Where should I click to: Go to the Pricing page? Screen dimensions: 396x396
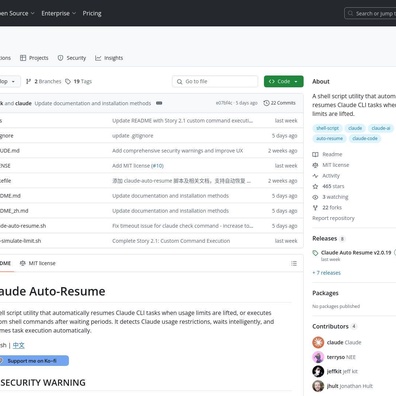pyautogui.click(x=92, y=13)
